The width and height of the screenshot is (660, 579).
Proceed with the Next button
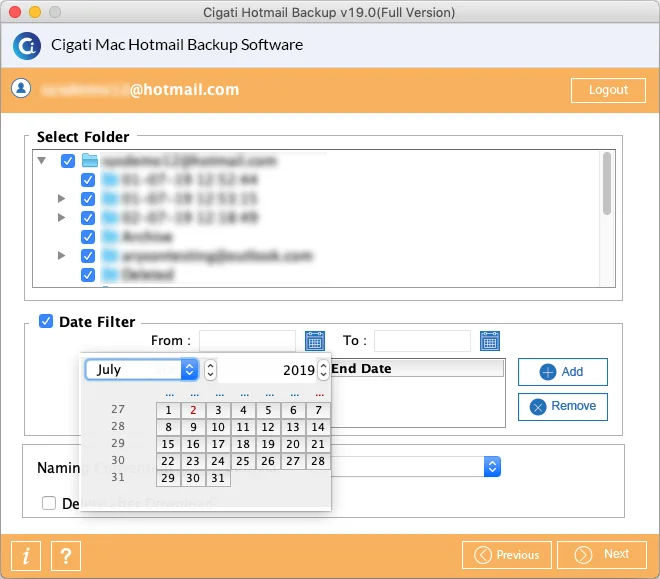click(x=601, y=555)
